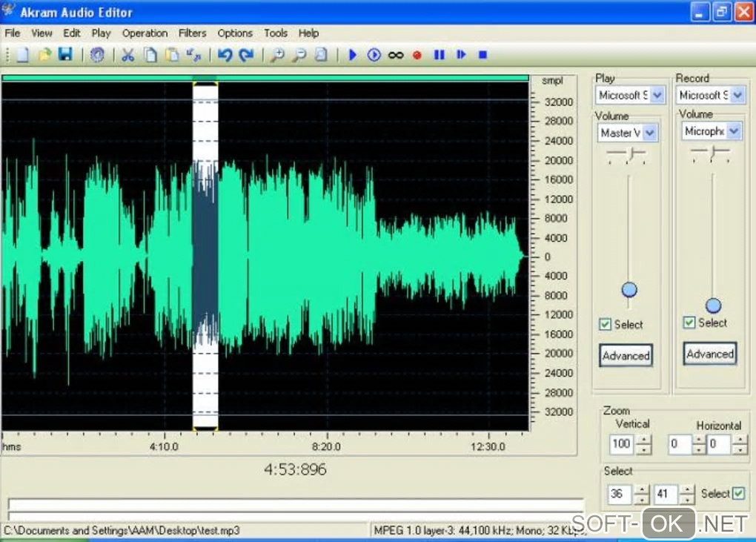This screenshot has width=756, height=542.
Task: Click the Zoom In magnifier icon
Action: click(276, 55)
